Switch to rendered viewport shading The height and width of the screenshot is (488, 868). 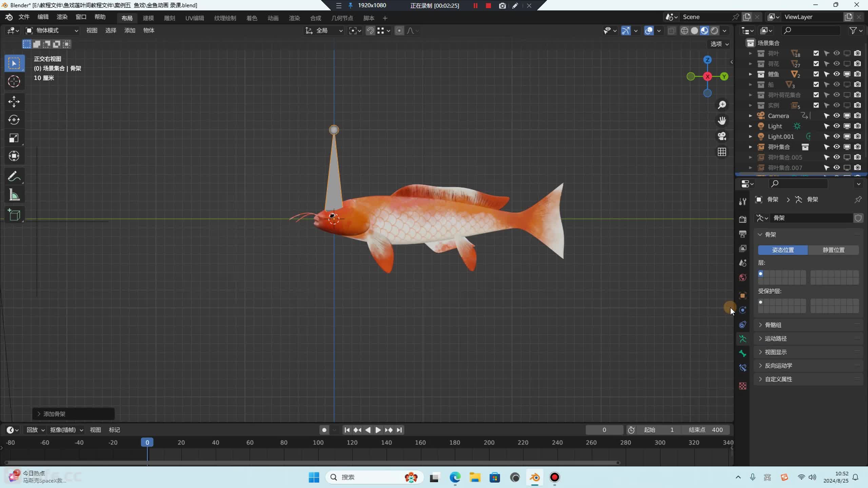(714, 30)
